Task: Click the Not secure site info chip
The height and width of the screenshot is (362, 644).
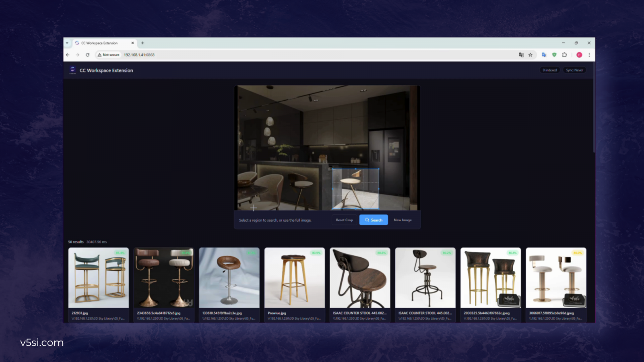Action: 109,55
